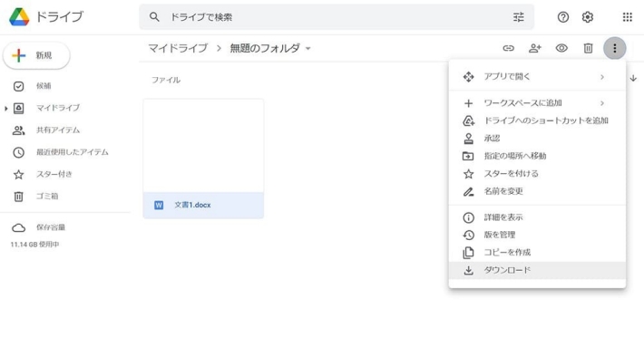
Task: Choose 版を管理 menu item
Action: pos(537,235)
